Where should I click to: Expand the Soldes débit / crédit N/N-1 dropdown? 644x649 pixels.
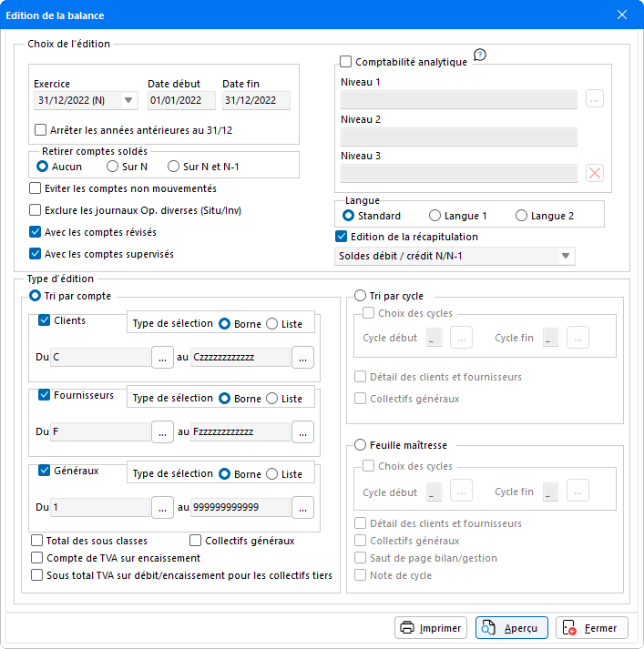point(566,257)
